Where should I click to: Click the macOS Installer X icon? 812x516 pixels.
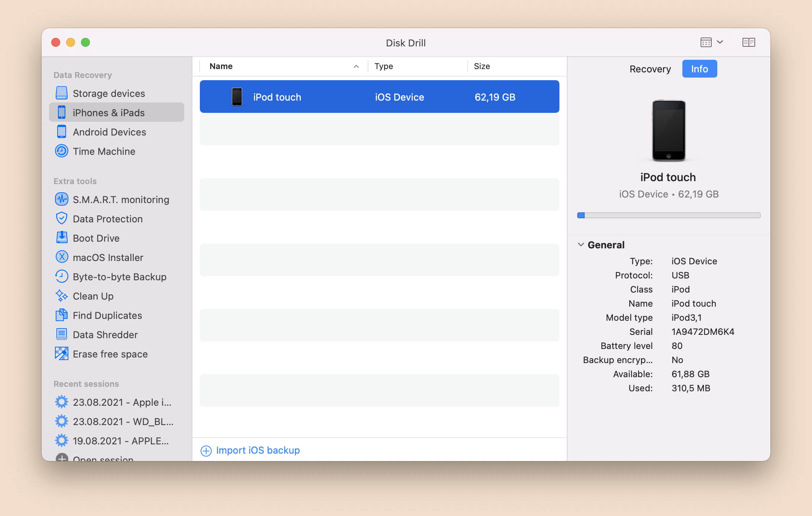[62, 257]
